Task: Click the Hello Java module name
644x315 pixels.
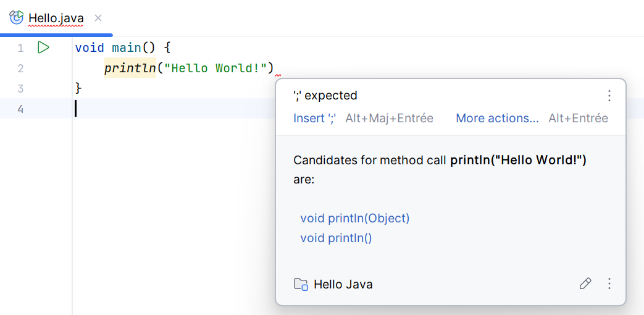Action: (x=343, y=284)
